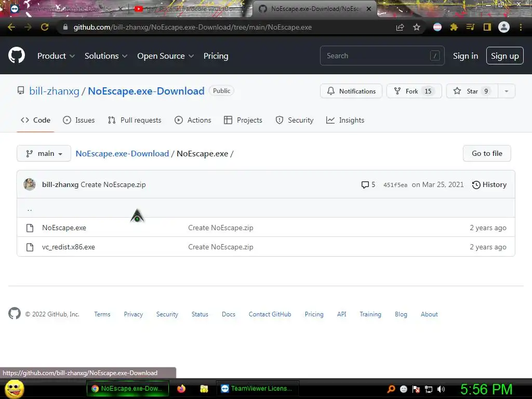Open Firefox from the taskbar
This screenshot has height=399, width=532.
pos(181,389)
